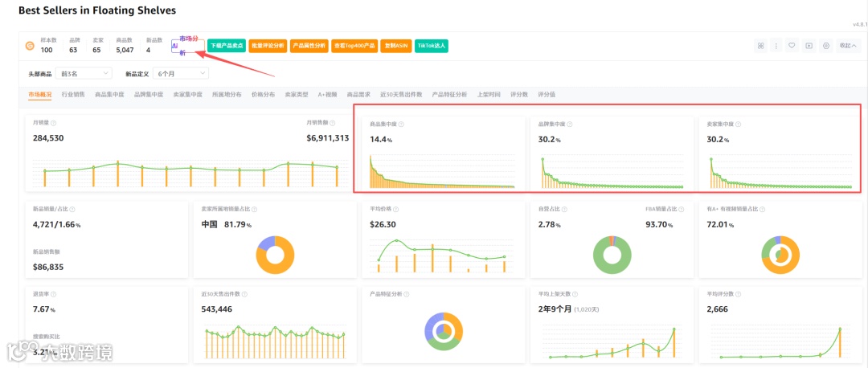Expand the 头部商品 前3名 dropdown
This screenshot has width=868, height=368.
coord(84,73)
